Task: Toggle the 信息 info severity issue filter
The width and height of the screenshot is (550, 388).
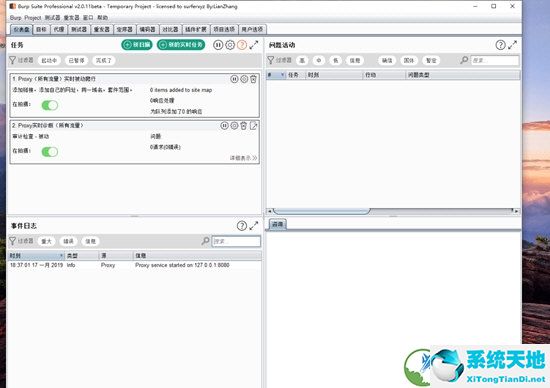Action: pyautogui.click(x=355, y=60)
